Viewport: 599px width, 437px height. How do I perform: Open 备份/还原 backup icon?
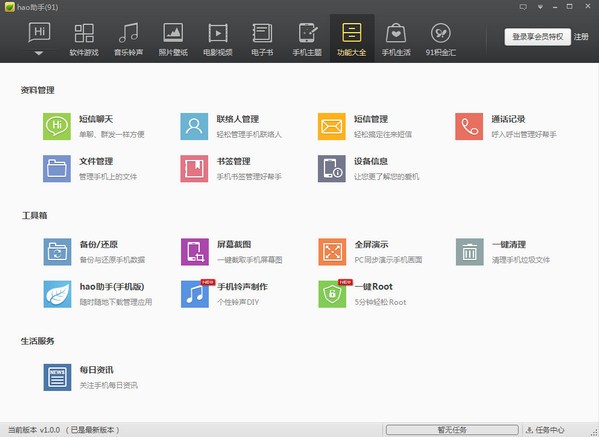[57, 252]
